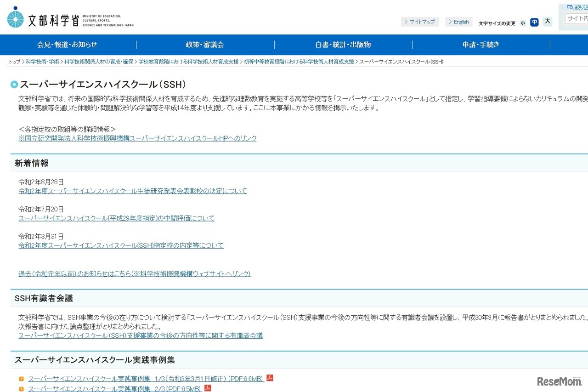Click the PDF icon beside 実践事例集 2/3

click(207, 388)
